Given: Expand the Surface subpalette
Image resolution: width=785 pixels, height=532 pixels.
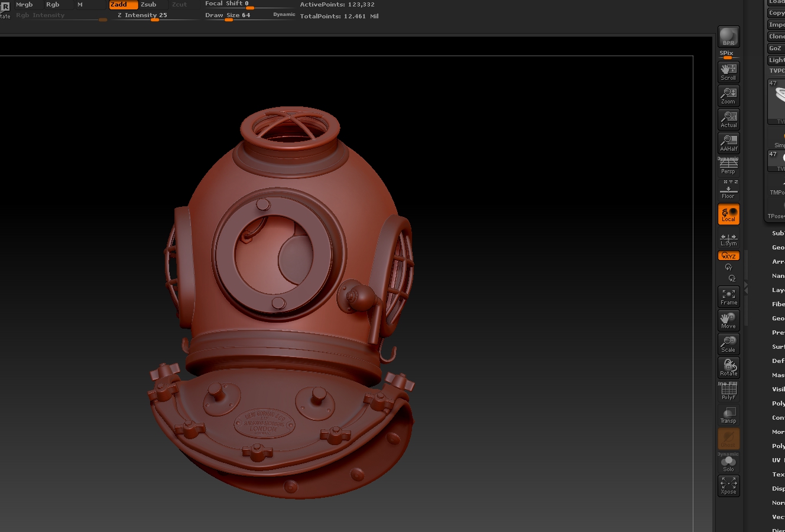Looking at the screenshot, I should pos(778,347).
